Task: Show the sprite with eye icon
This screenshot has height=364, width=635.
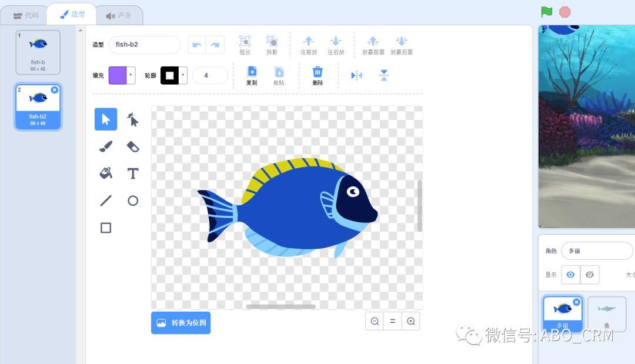Action: 570,275
